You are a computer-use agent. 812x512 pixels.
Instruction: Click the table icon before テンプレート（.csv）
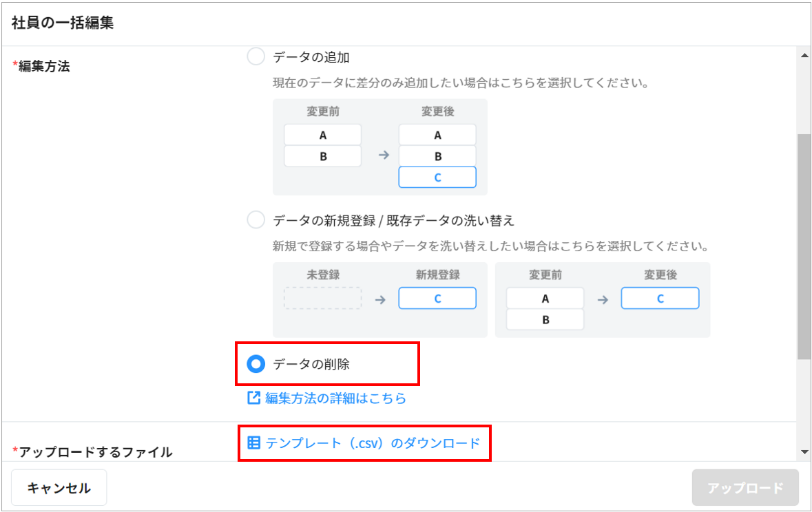(x=253, y=442)
